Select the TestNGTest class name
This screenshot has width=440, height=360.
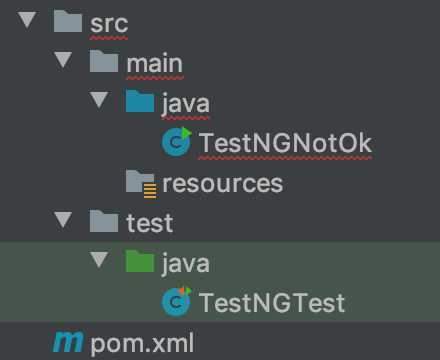click(272, 303)
